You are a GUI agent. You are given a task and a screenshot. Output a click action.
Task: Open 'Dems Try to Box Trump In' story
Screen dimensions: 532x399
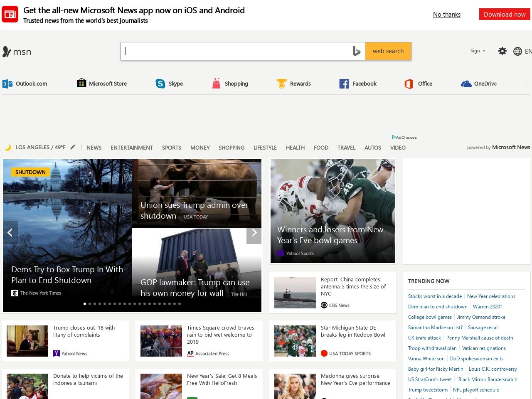67,275
